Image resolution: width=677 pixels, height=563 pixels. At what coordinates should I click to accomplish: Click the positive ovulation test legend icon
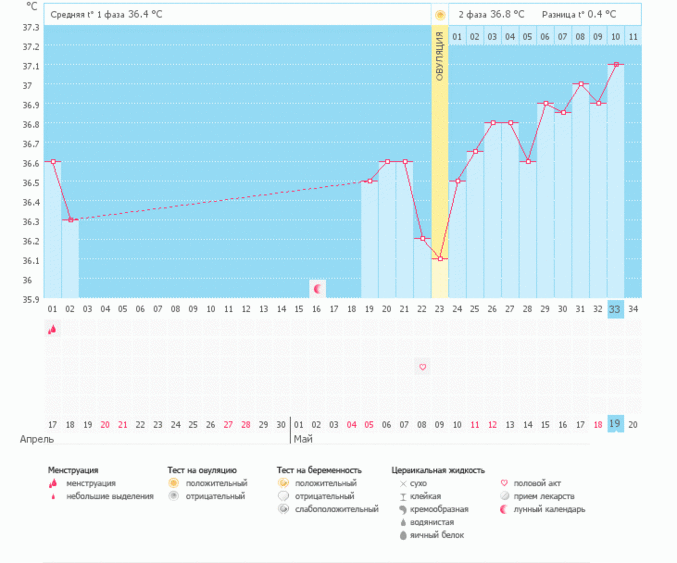[x=173, y=483]
